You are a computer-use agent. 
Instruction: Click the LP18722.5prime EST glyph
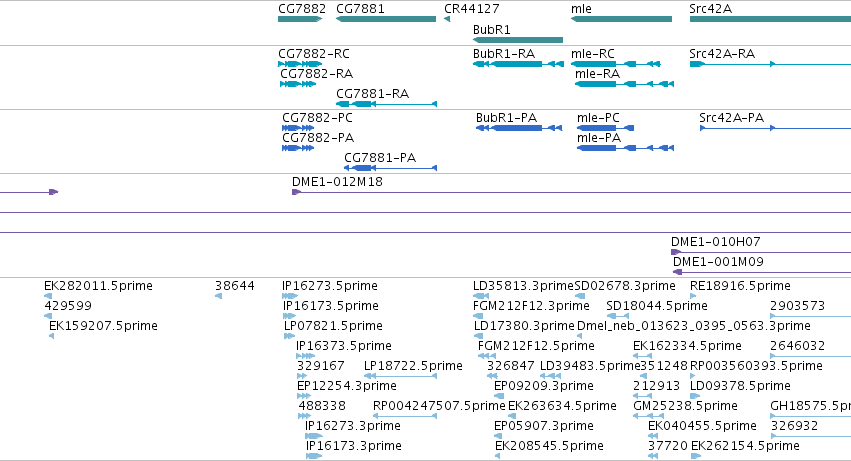[401, 376]
